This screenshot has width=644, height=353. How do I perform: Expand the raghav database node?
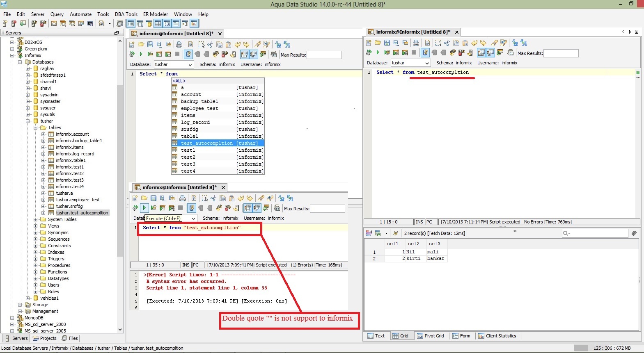(x=28, y=68)
